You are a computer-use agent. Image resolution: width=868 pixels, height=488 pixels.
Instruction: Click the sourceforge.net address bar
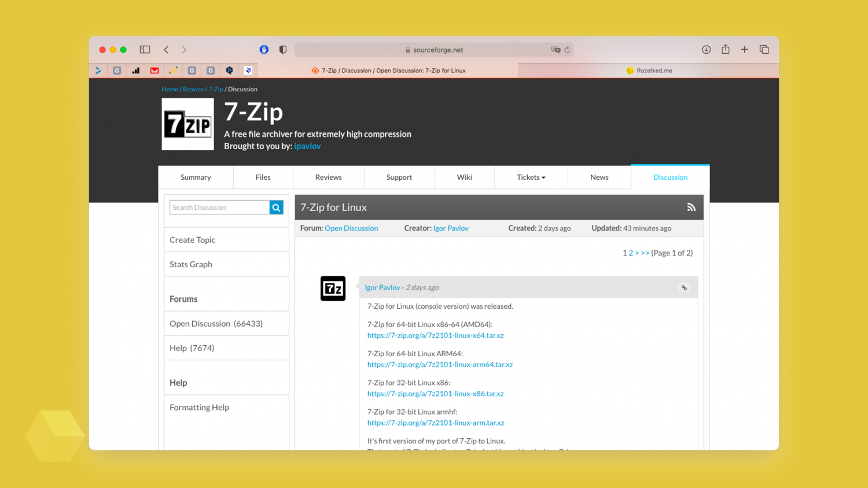coord(434,50)
